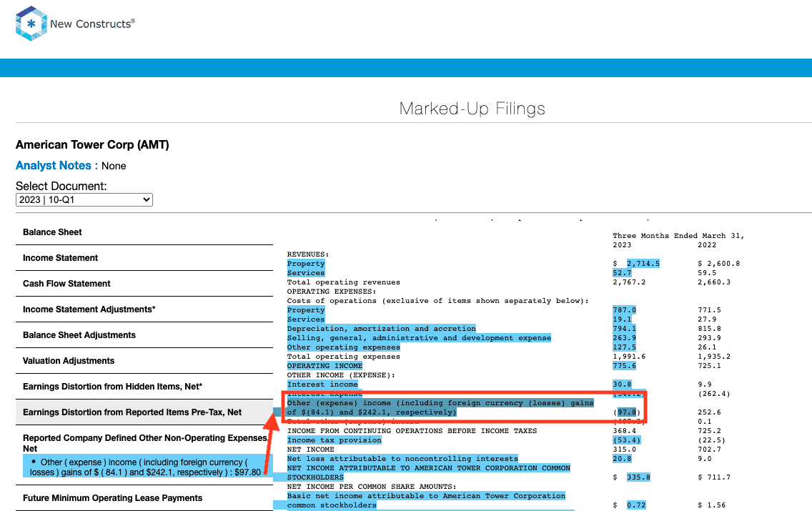Click the New Constructs brand name
Viewport: 812px width, 511px height.
92,24
